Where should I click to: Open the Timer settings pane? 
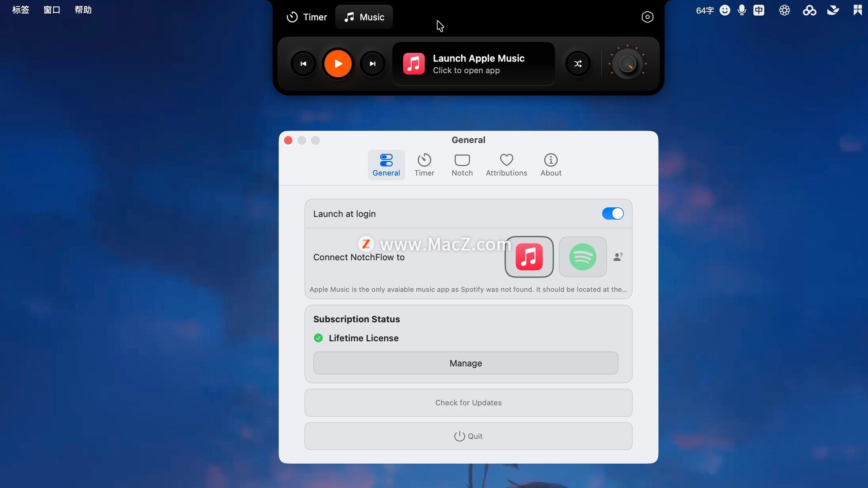tap(424, 165)
